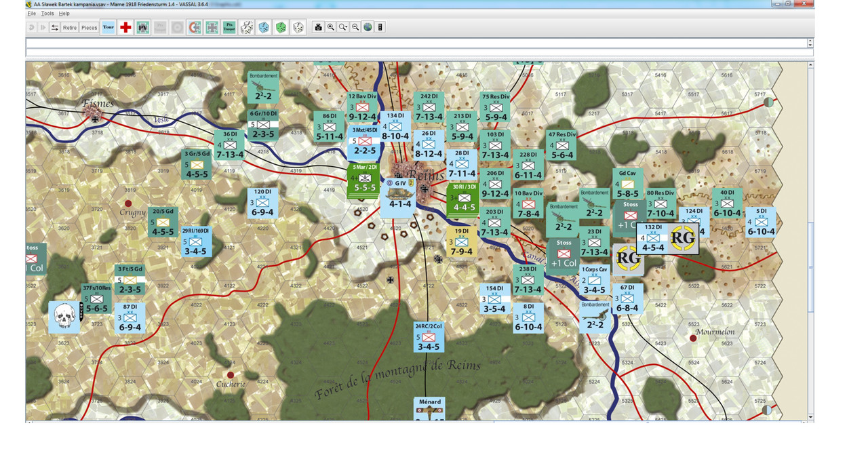Select the 40 DI 6-10-4 counter
Image resolution: width=868 pixels, height=470 pixels.
click(728, 203)
